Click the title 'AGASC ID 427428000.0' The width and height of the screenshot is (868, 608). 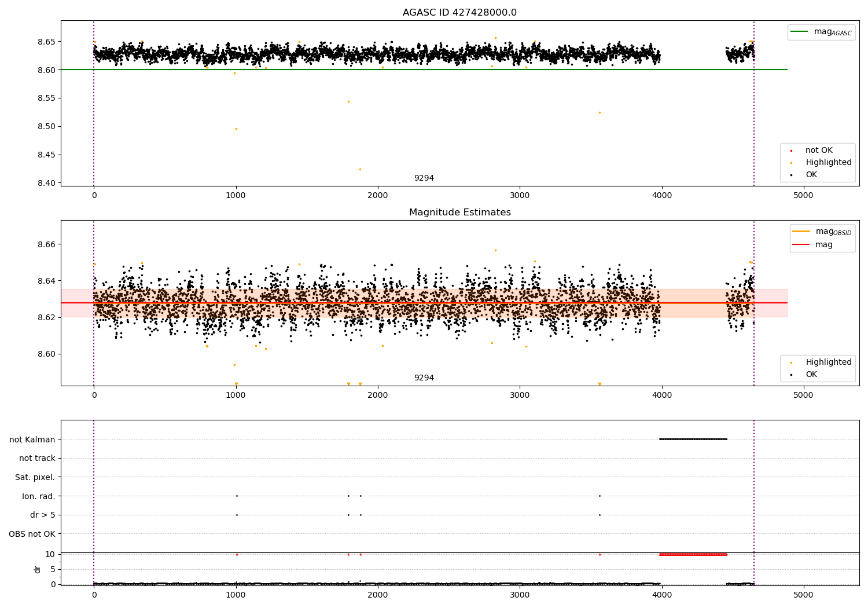[459, 13]
